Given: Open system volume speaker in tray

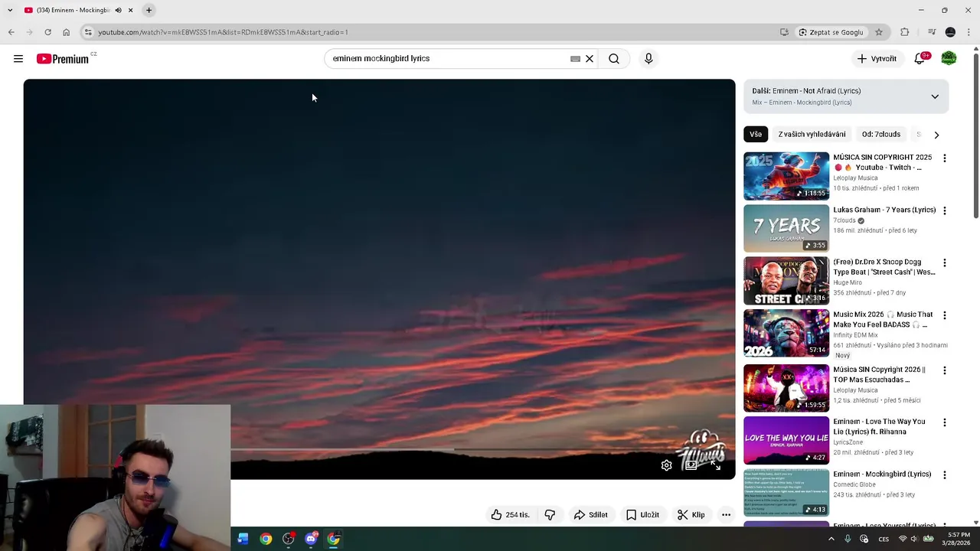Looking at the screenshot, I should click(915, 539).
